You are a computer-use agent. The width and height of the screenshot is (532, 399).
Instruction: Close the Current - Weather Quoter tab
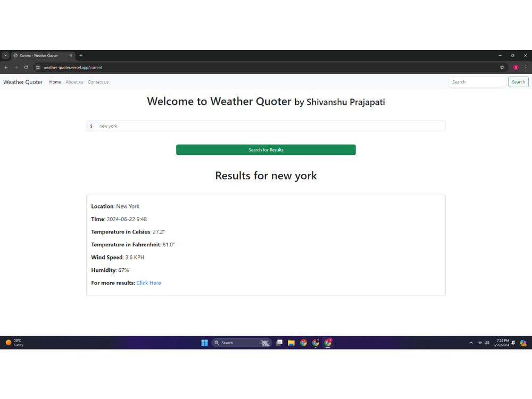pos(71,55)
